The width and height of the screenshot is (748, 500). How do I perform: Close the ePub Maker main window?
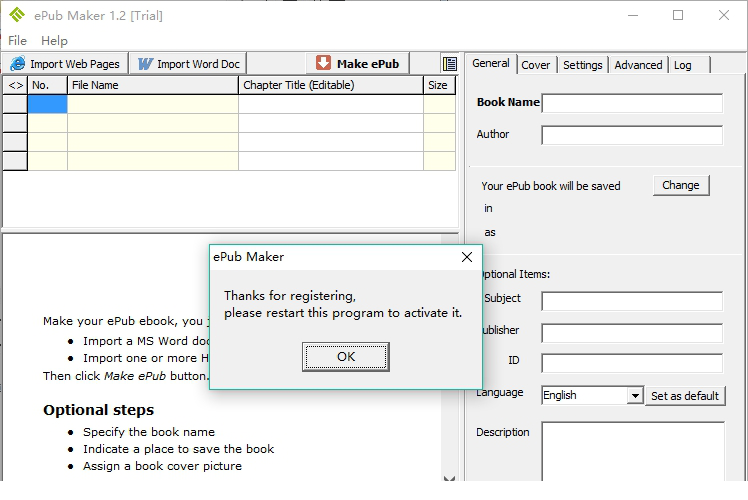coord(724,15)
